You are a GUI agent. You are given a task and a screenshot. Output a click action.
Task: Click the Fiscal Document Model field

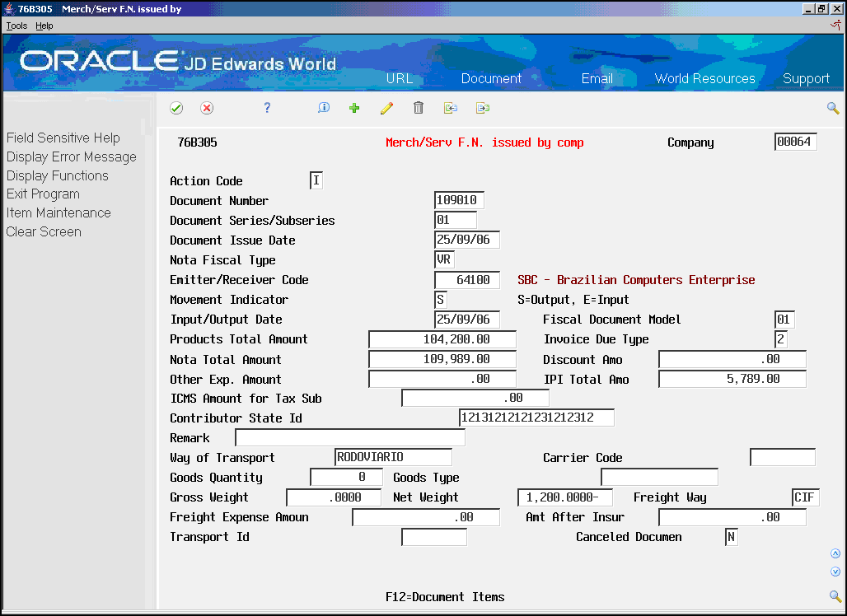[784, 319]
